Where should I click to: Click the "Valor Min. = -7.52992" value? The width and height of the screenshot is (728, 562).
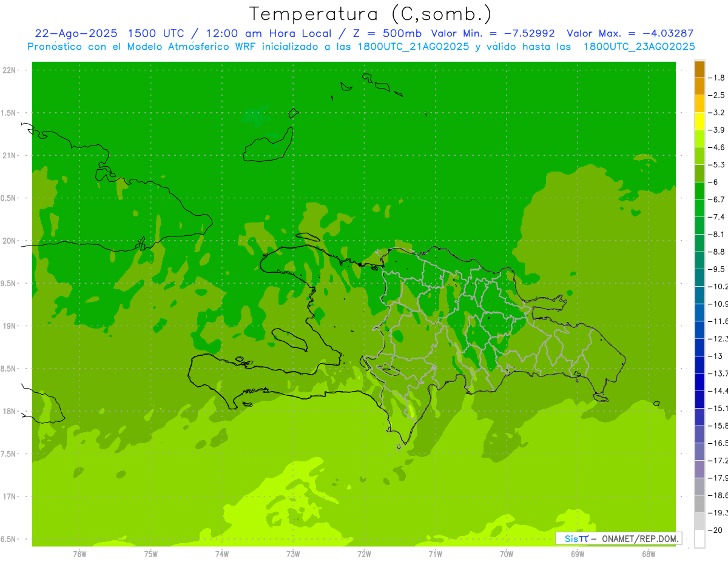[x=493, y=33]
